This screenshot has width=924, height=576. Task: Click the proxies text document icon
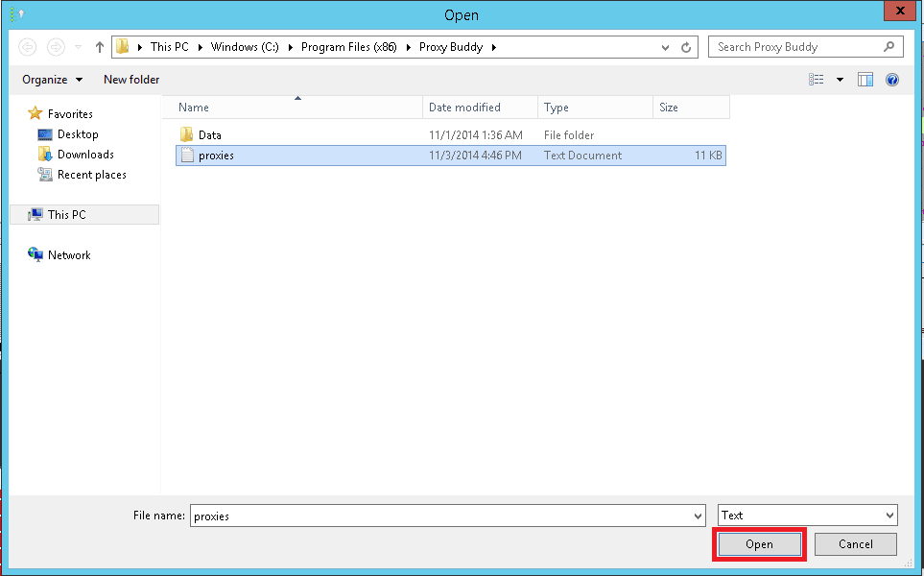187,156
